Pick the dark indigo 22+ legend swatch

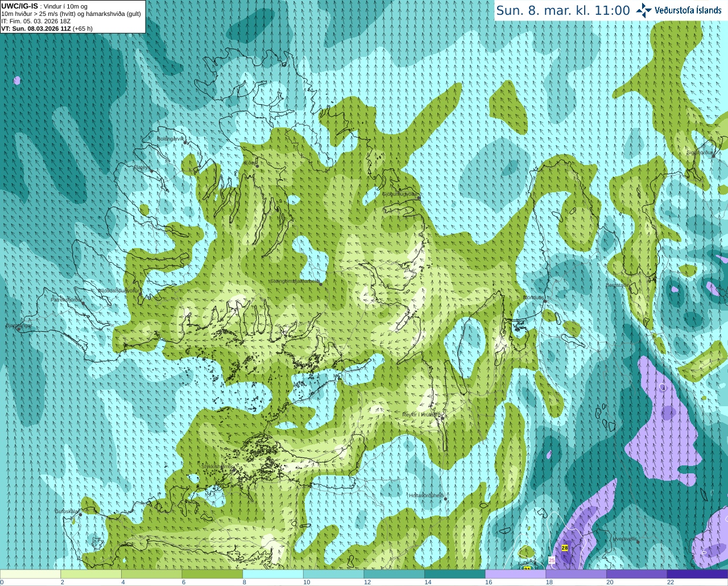coord(697,574)
